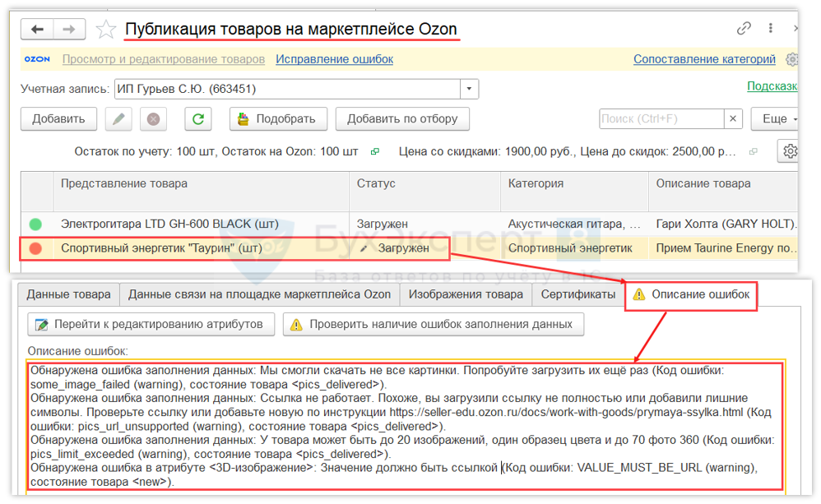Click inside the Описание ошибок text box
Screen dimensions: 821x504
click(x=406, y=426)
